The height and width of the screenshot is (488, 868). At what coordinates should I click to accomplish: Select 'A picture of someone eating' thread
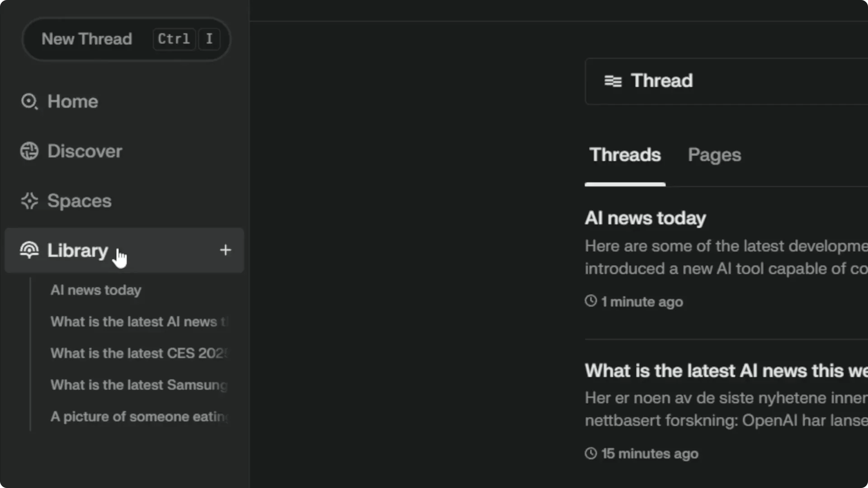[x=138, y=416]
